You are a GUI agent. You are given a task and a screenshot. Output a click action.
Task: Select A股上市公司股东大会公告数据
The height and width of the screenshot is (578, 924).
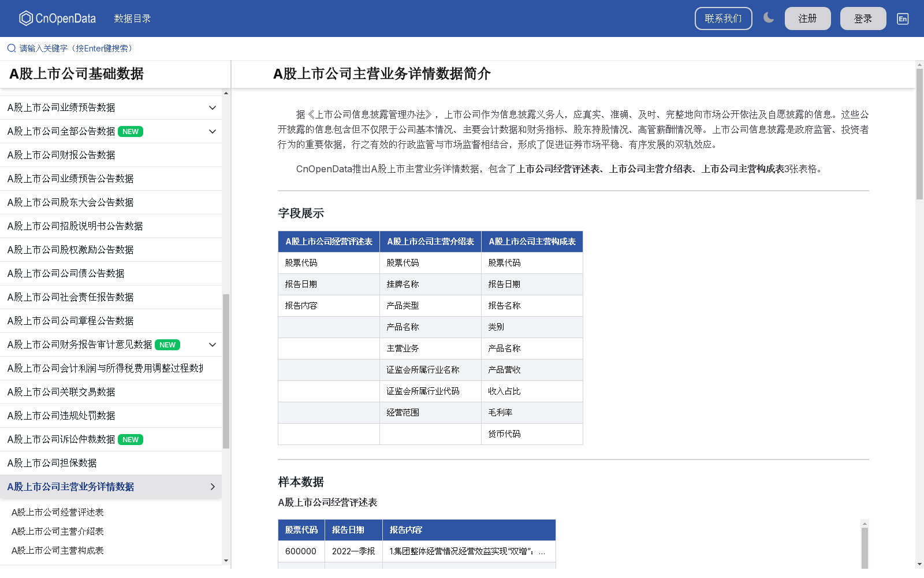(70, 202)
